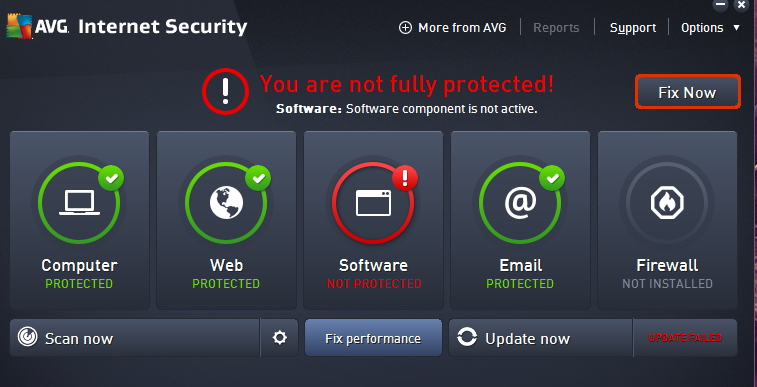Click the UPDATE FAILED status text

tap(685, 338)
